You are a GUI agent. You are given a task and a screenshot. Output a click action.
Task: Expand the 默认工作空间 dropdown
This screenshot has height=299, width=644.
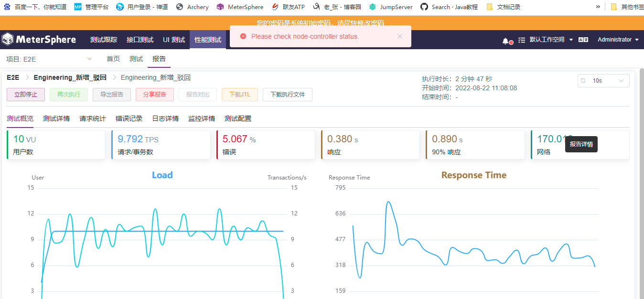(551, 40)
